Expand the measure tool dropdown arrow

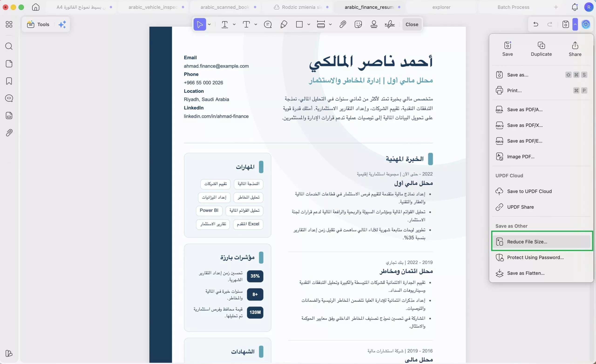point(330,24)
